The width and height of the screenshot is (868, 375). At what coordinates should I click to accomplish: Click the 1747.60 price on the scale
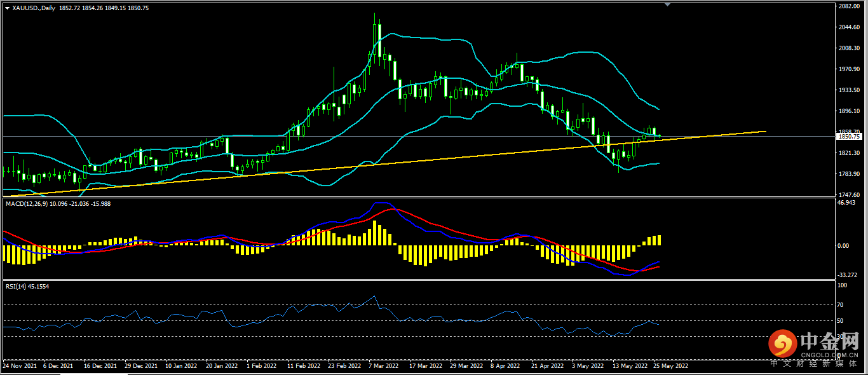point(849,195)
